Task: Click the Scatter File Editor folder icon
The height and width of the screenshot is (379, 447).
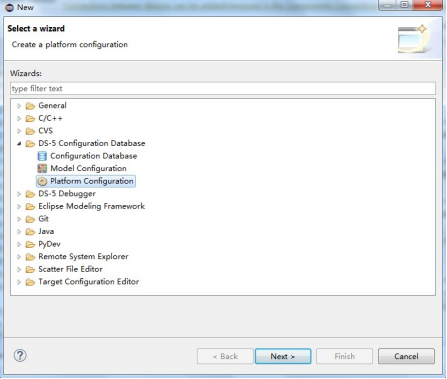Action: [30, 269]
